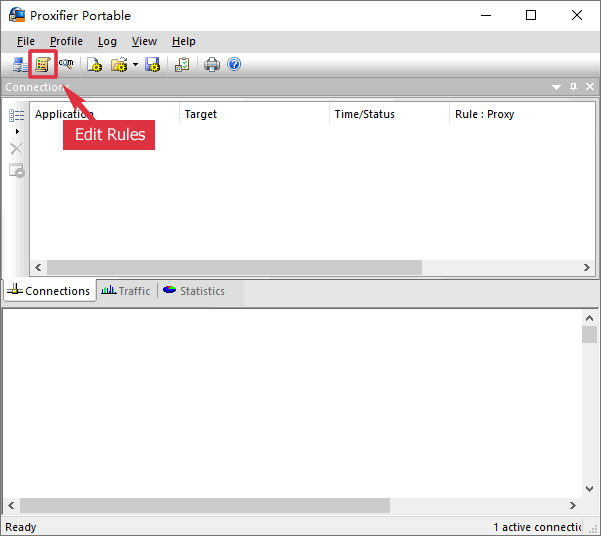The height and width of the screenshot is (536, 601).
Task: Click log pane scroll up arrow
Action: pos(590,318)
